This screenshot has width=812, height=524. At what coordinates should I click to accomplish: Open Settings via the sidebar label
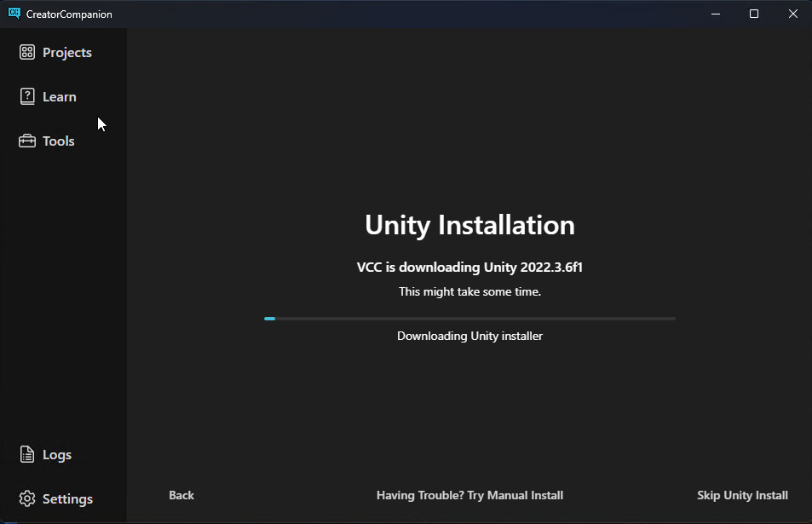[67, 499]
